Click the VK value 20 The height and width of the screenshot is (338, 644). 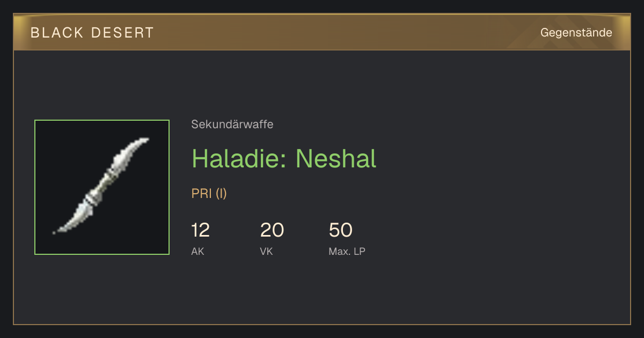(x=272, y=230)
